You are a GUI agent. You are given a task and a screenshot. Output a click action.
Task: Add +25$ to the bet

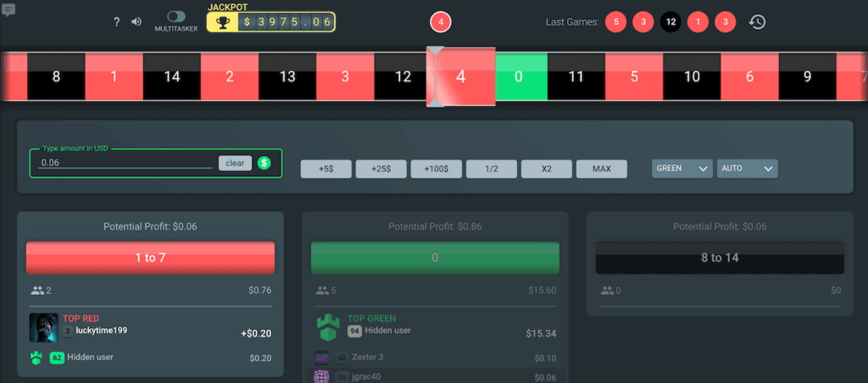(x=381, y=169)
